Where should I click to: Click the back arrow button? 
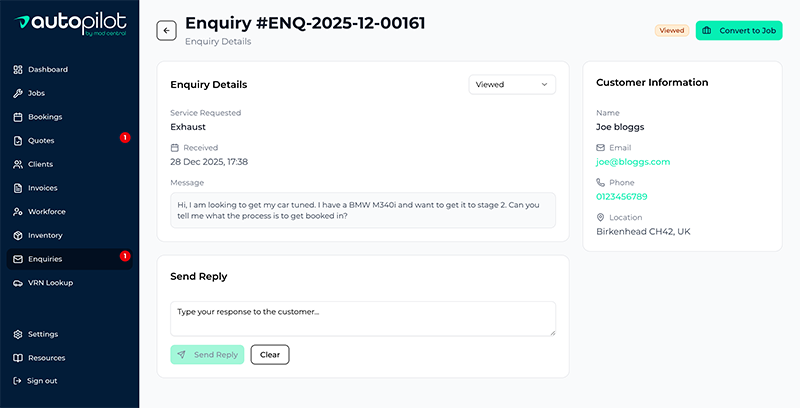coord(166,31)
